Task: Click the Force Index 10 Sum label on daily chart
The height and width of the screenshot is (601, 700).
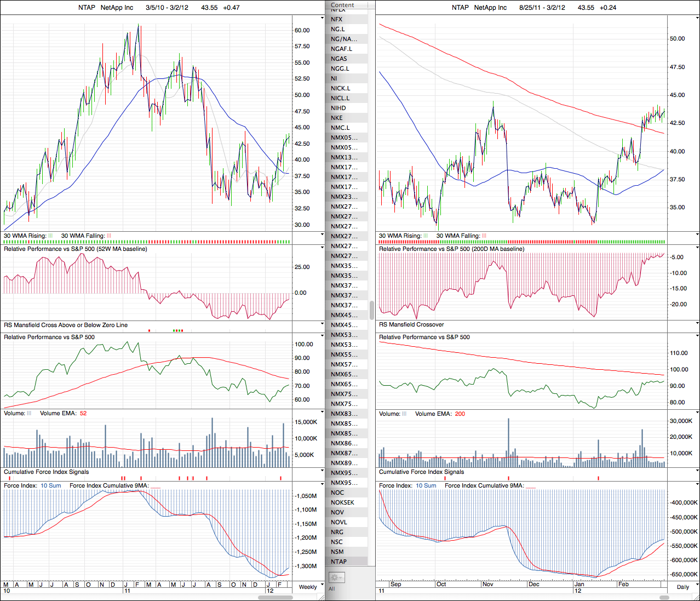Action: pos(426,485)
